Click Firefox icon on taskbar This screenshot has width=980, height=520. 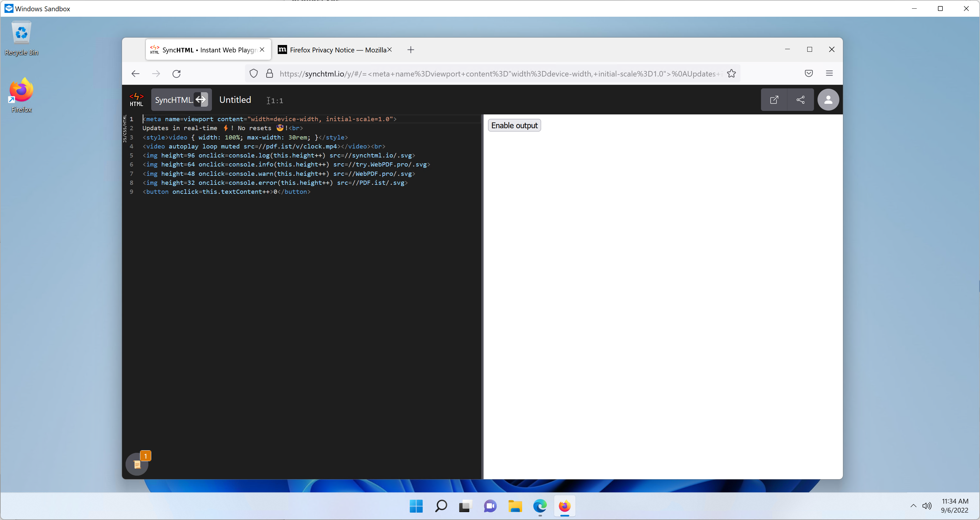564,506
